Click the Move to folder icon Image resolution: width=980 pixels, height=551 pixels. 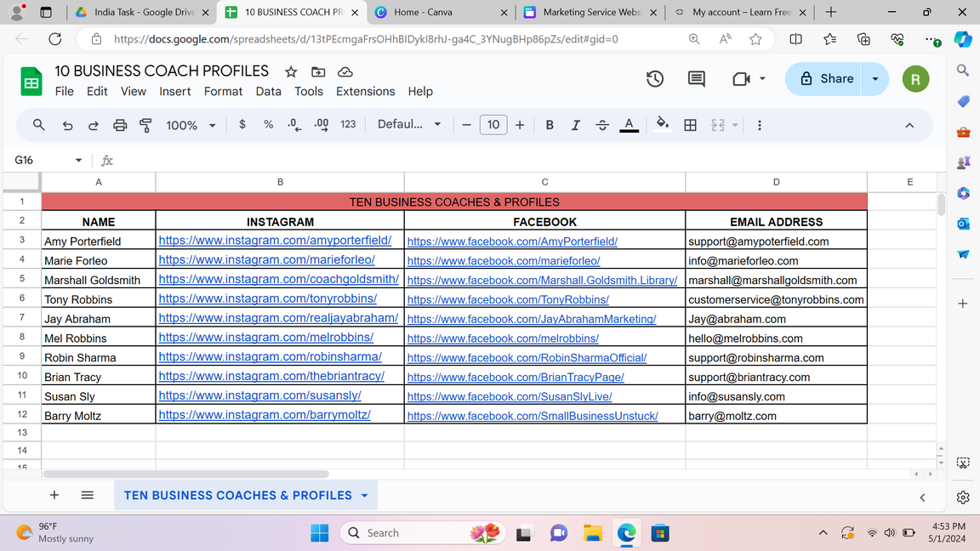(318, 71)
